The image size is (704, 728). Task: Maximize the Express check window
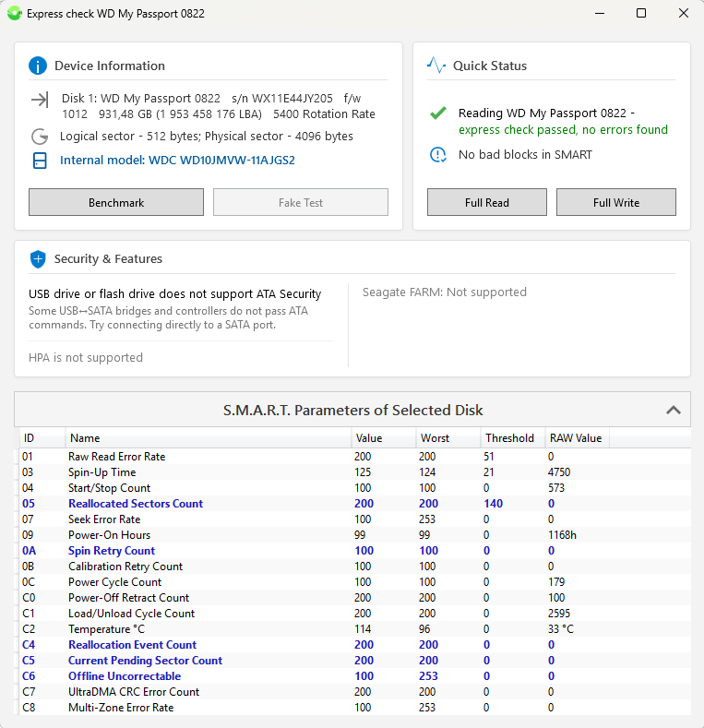click(x=641, y=13)
